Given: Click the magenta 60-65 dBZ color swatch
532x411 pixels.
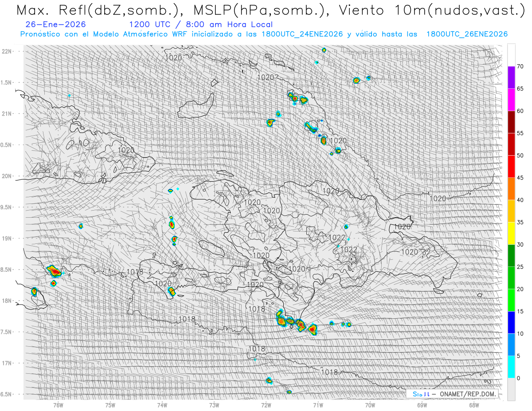Looking at the screenshot, I should point(511,100).
